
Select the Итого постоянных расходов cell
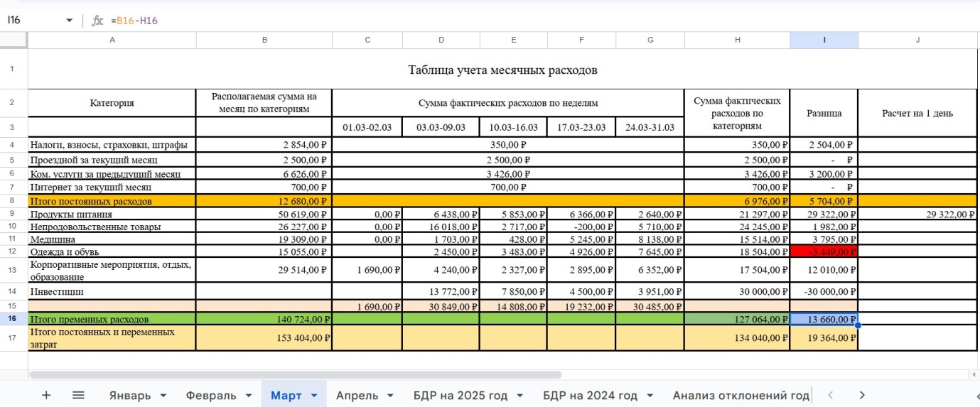pyautogui.click(x=112, y=201)
